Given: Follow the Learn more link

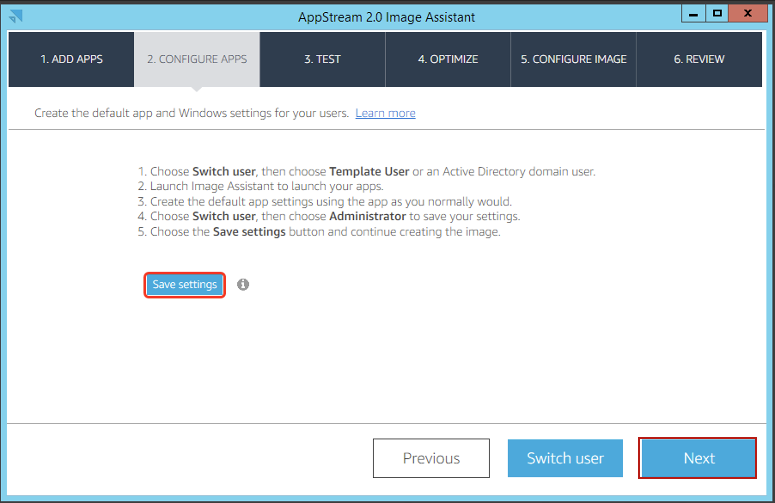Looking at the screenshot, I should [x=385, y=113].
